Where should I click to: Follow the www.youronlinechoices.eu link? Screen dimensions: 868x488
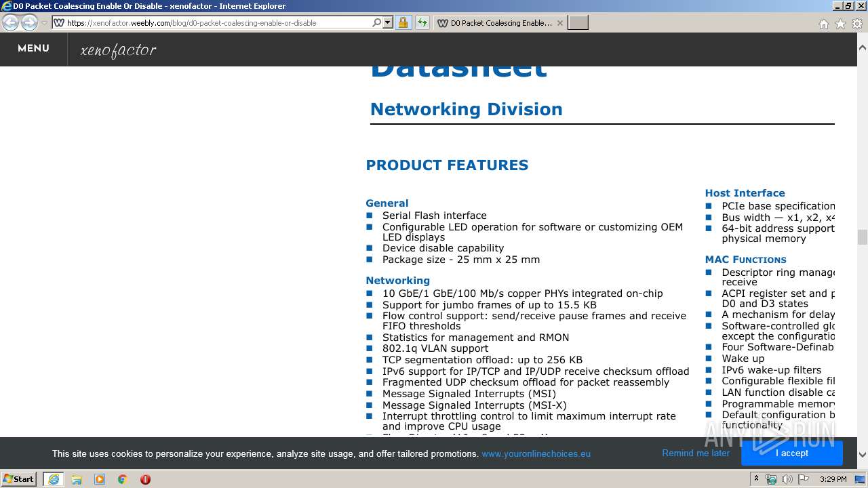click(x=536, y=453)
